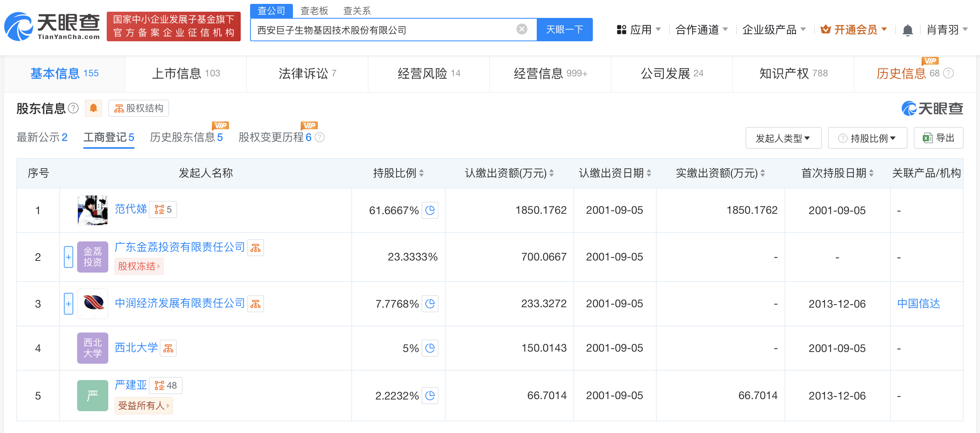Click the company name search input
This screenshot has height=433, width=980.
tap(384, 30)
